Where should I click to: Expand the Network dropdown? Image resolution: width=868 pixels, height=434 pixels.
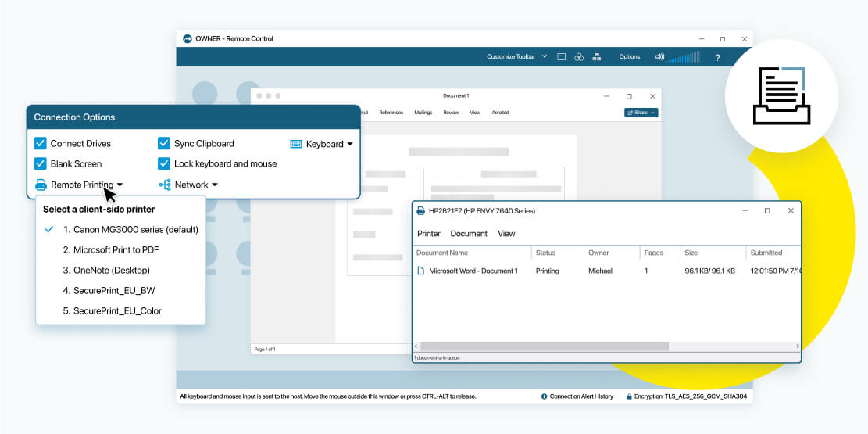[189, 185]
